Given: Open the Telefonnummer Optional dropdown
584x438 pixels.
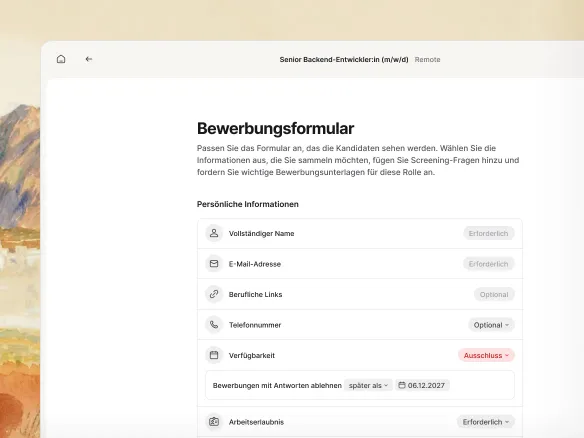Looking at the screenshot, I should click(x=491, y=325).
